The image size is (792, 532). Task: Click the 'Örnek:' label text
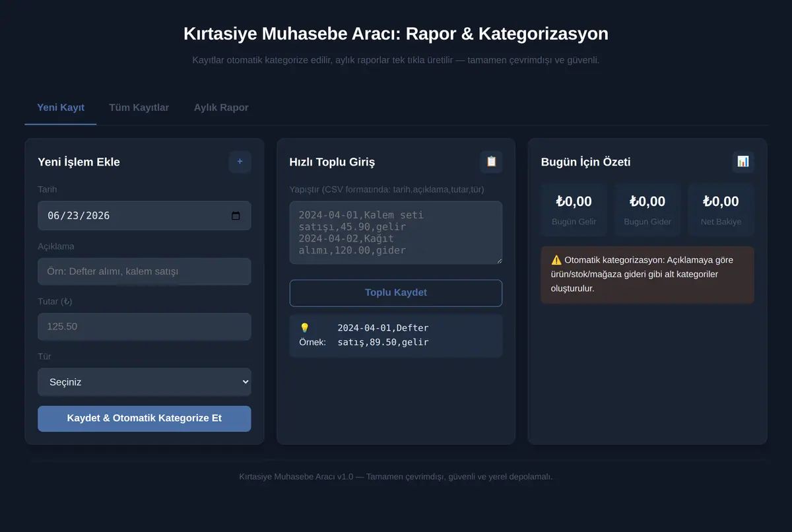313,342
